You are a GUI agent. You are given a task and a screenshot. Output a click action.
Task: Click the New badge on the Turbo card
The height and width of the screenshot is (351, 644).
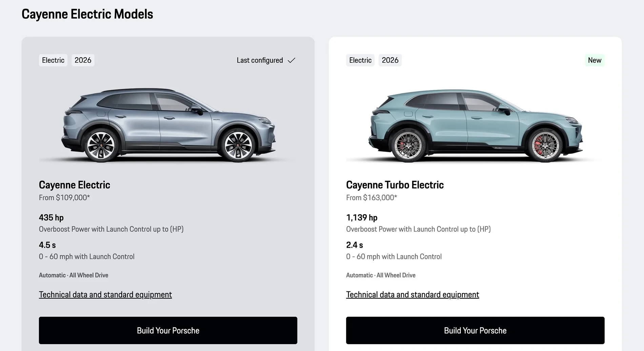point(595,60)
